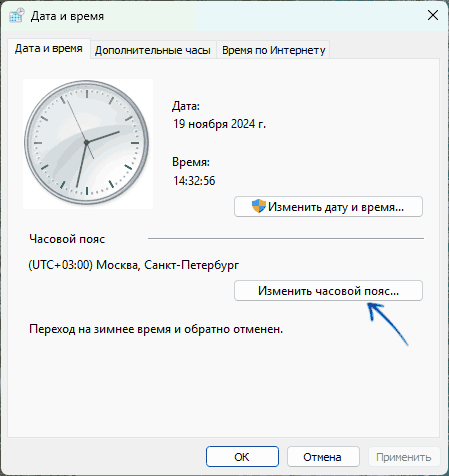Click the Время: label
The image size is (449, 476).
coord(191,162)
